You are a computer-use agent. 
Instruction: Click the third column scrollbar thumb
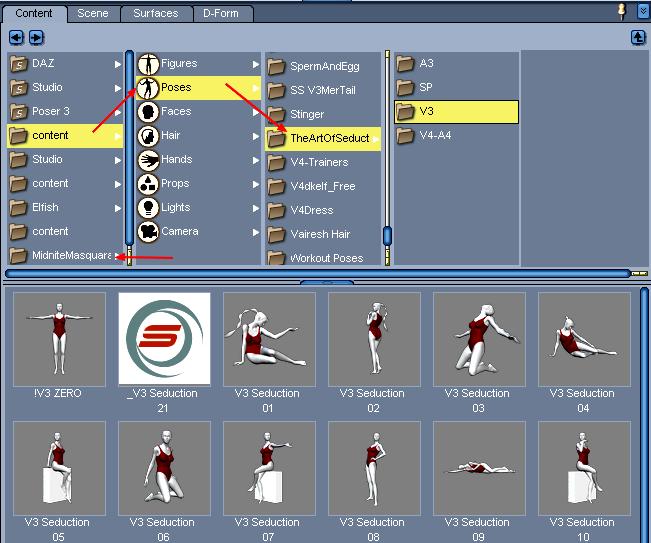pos(387,236)
